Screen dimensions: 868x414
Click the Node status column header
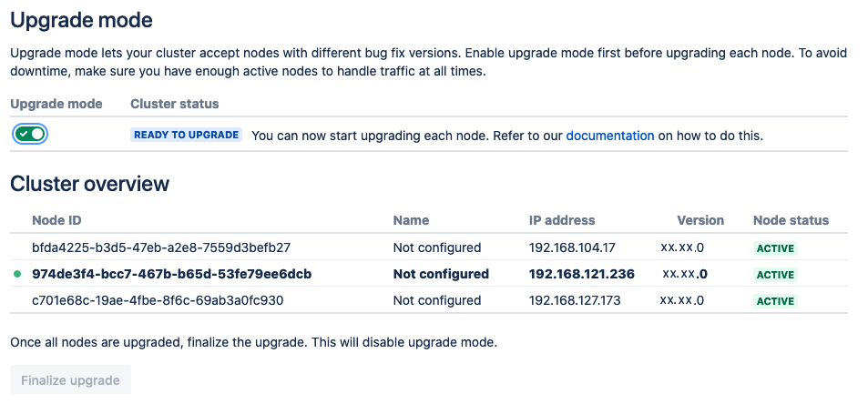tap(791, 220)
